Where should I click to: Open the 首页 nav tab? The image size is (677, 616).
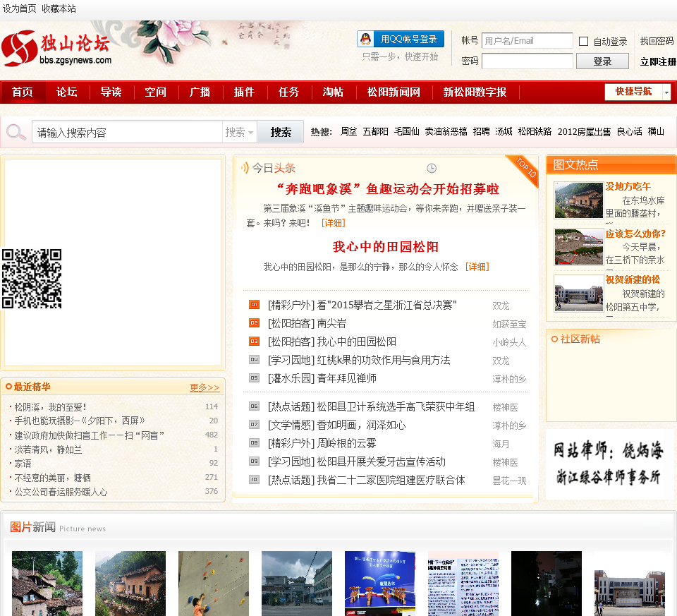tap(23, 92)
